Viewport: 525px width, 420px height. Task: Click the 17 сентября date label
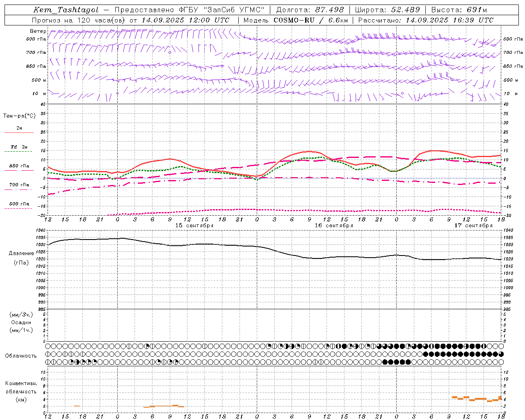click(473, 226)
